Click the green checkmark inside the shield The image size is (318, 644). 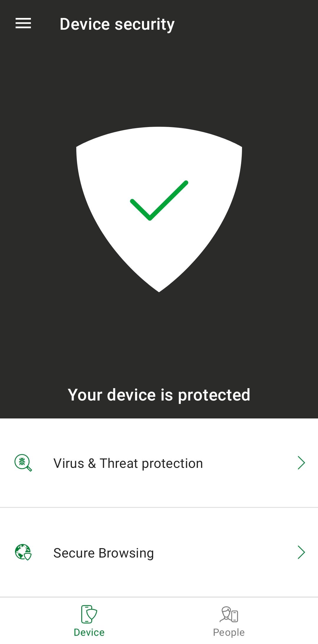coord(159,201)
